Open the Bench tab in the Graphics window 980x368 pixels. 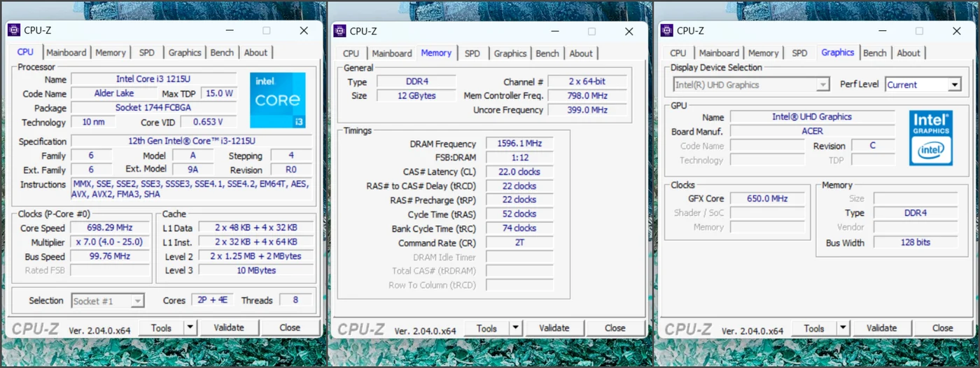click(875, 53)
